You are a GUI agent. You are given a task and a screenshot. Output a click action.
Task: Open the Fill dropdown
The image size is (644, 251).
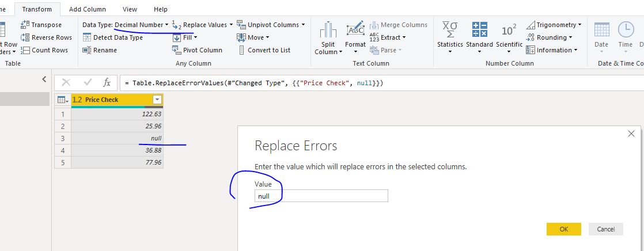pyautogui.click(x=185, y=37)
